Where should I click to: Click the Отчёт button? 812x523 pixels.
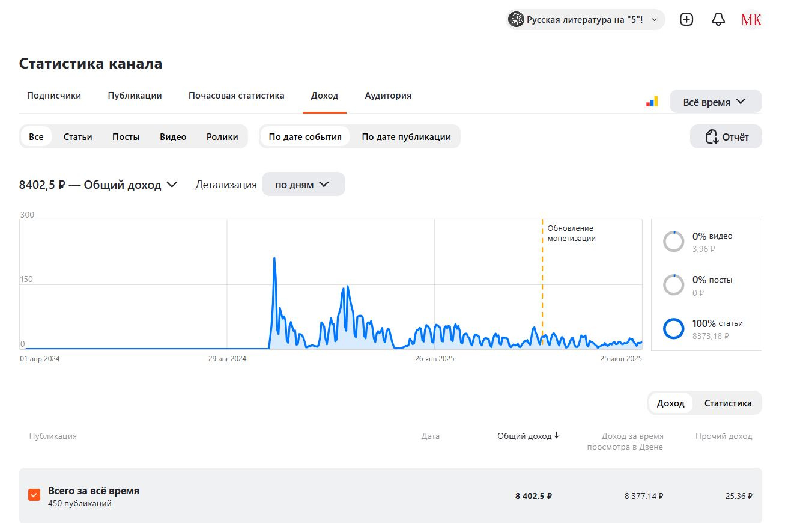point(726,136)
